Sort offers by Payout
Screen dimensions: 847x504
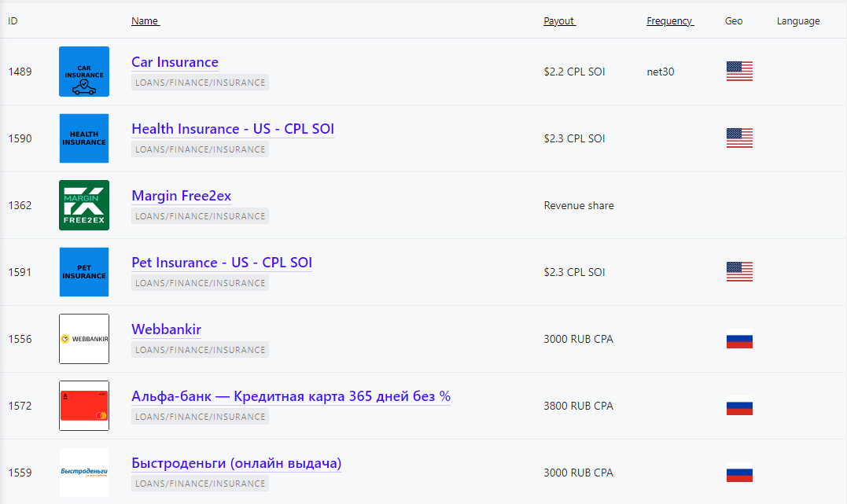tap(558, 20)
